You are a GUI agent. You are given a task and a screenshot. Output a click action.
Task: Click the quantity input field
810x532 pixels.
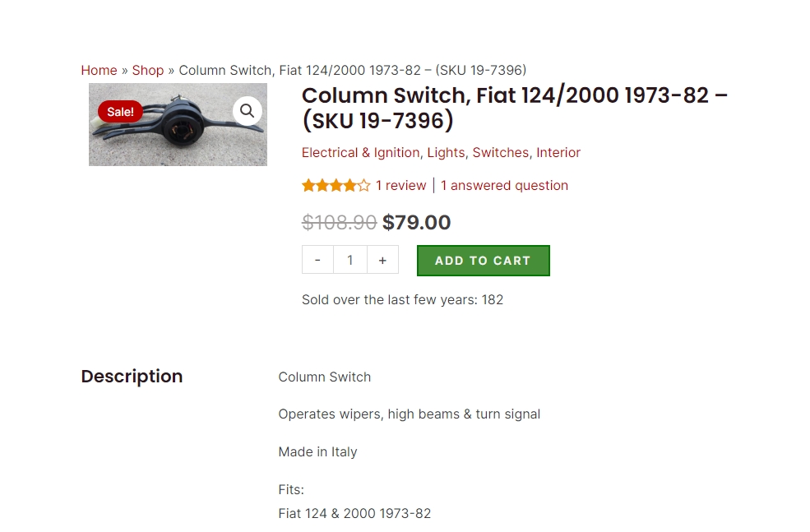(349, 260)
